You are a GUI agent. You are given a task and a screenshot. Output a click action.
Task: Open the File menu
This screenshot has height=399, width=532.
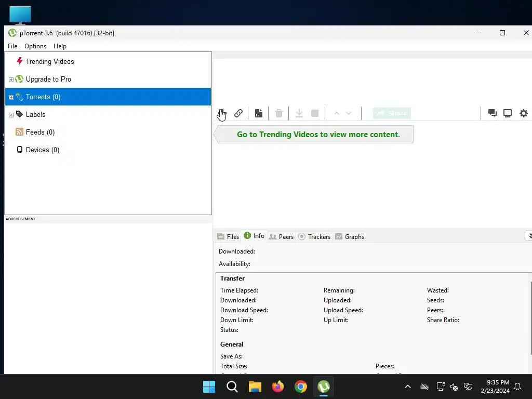(x=12, y=46)
